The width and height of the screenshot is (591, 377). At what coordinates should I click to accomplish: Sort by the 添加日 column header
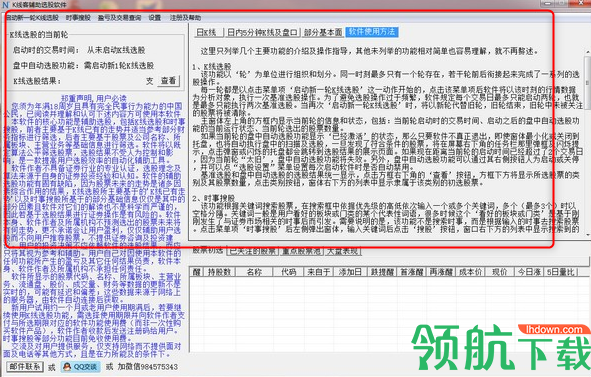(351, 272)
